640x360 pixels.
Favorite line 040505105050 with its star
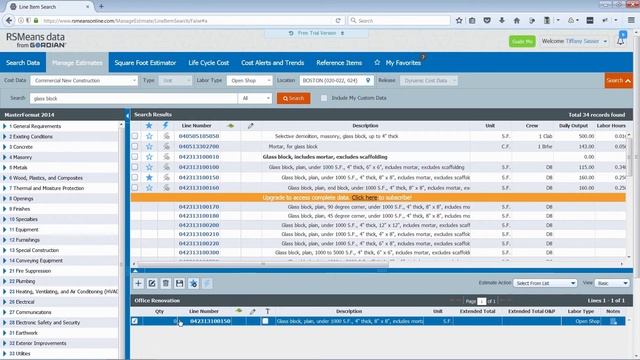click(149, 136)
